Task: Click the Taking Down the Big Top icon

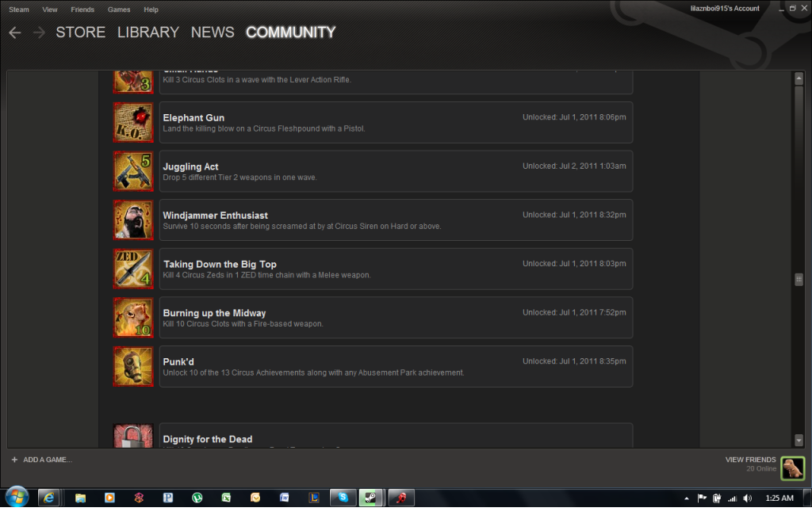Action: click(133, 269)
